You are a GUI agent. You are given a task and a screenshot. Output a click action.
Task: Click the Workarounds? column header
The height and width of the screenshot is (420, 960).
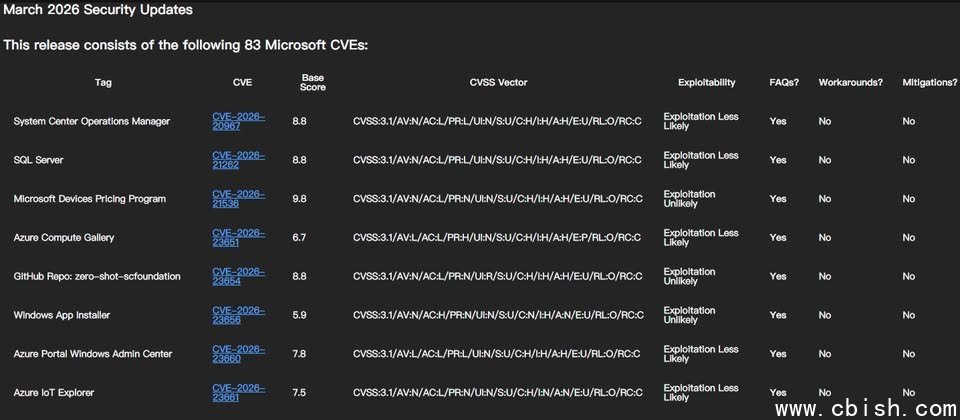850,82
